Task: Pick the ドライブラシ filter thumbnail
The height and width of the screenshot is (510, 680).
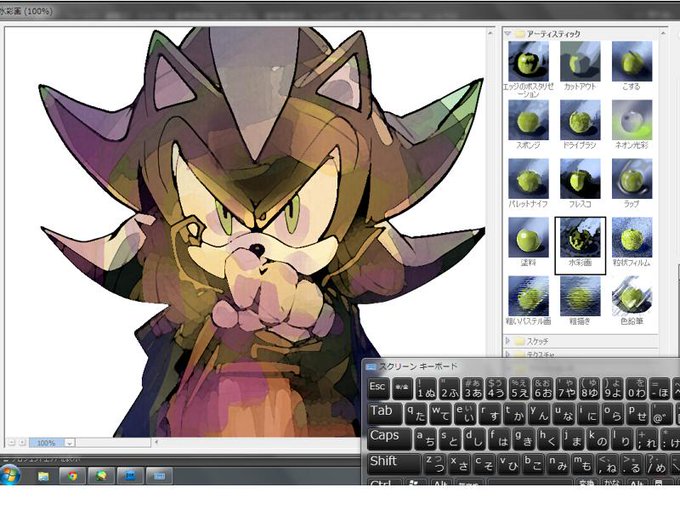Action: pos(580,120)
